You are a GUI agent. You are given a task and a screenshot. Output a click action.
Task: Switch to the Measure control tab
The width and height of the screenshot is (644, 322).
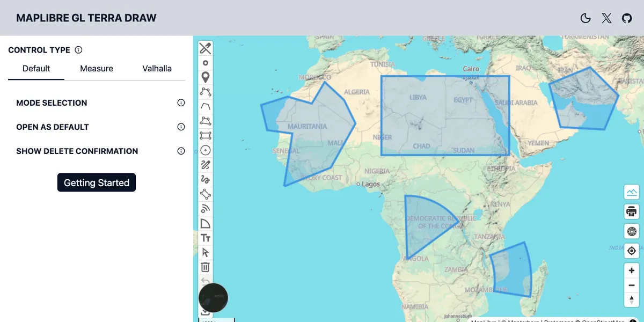(x=97, y=69)
